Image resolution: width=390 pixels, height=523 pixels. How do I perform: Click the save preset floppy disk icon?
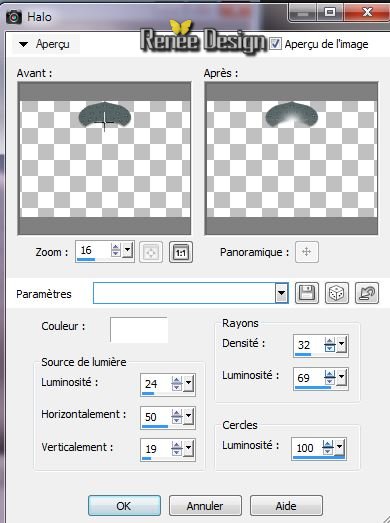tap(307, 293)
